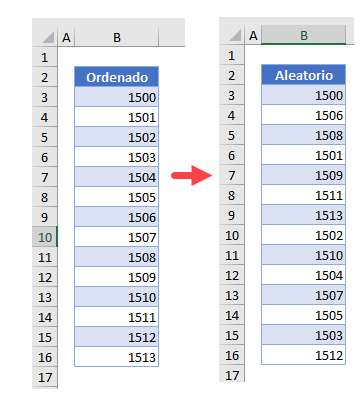
Task: Select the cell 1509 under Aleatorio
Action: click(x=304, y=175)
